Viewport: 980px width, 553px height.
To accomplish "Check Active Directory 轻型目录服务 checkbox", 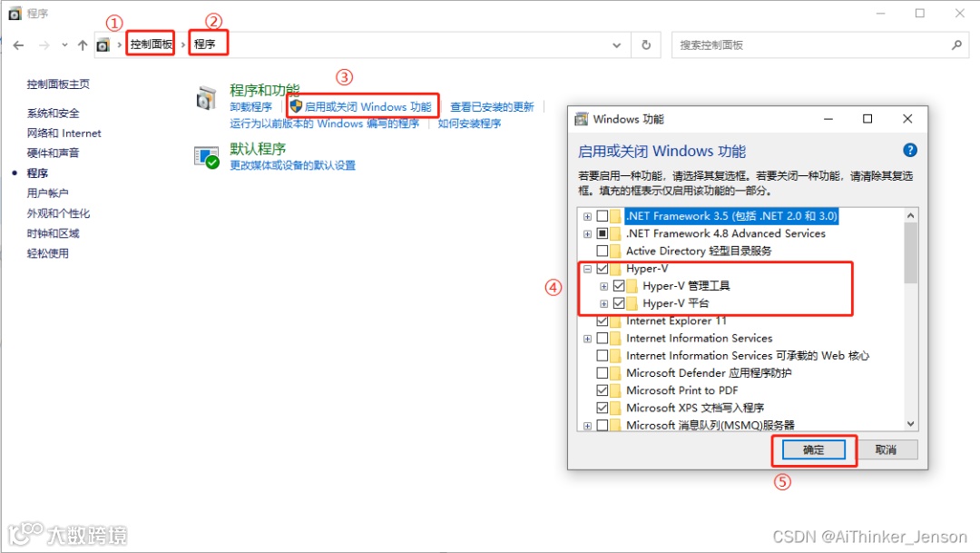I will coord(603,251).
